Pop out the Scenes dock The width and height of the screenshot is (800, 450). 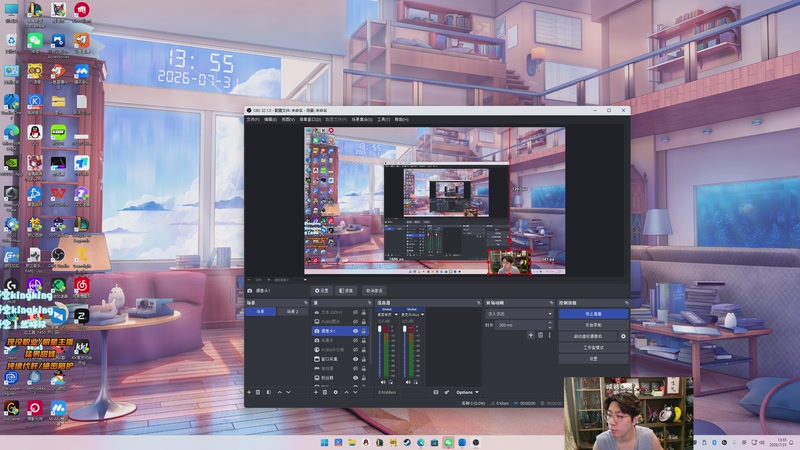[x=306, y=303]
